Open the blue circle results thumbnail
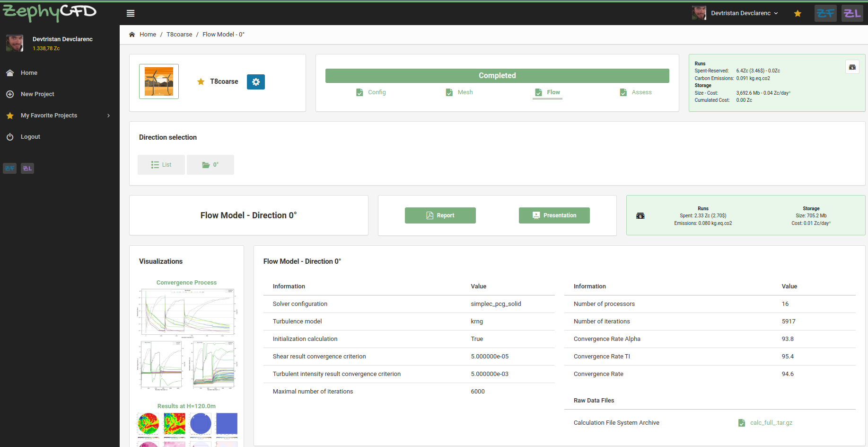The width and height of the screenshot is (868, 447). pyautogui.click(x=201, y=424)
